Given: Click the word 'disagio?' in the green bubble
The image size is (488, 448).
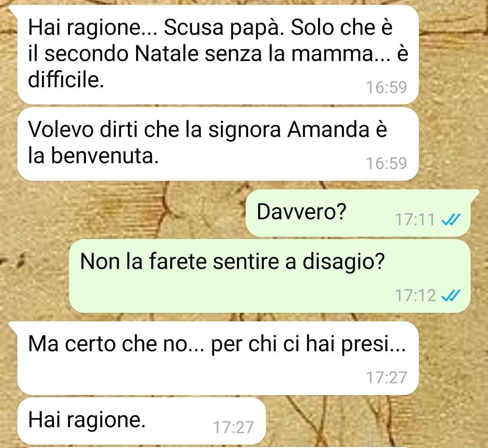Looking at the screenshot, I should coord(343,261).
